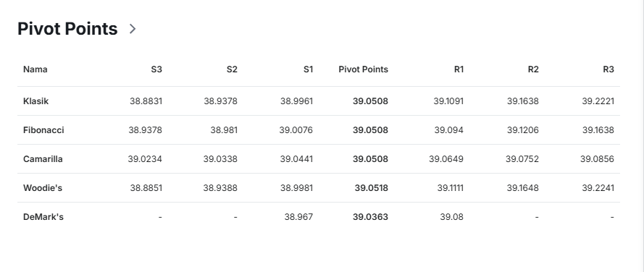
Task: Select the Nama column header
Action: pyautogui.click(x=35, y=69)
